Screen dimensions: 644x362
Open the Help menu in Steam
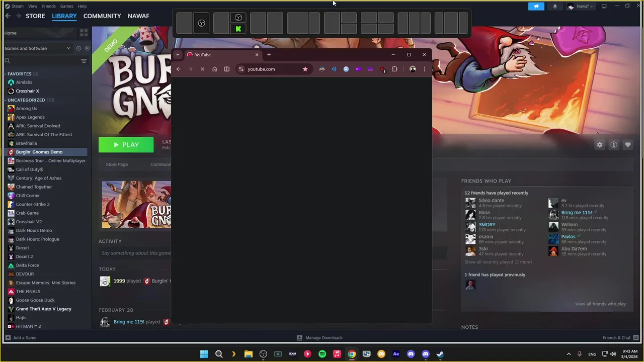82,6
